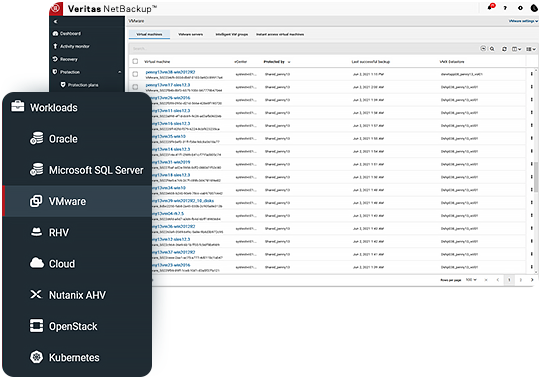The image size is (540, 378).
Task: Open actions menu for vm23-win2016 row
Action: click(x=531, y=267)
